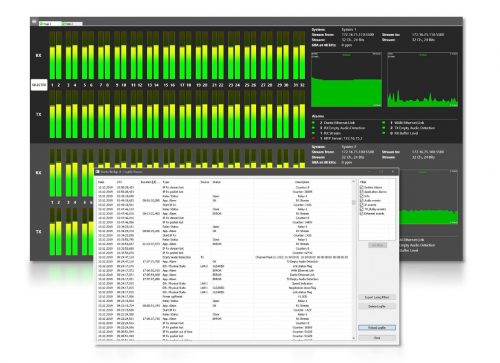Click green RX Empty Audio Detection indicator
This screenshot has height=363, width=500.
pos(314,128)
